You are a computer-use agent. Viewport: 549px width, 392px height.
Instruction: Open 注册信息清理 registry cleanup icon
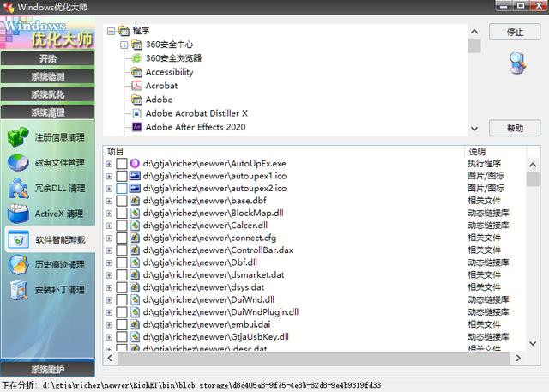18,137
